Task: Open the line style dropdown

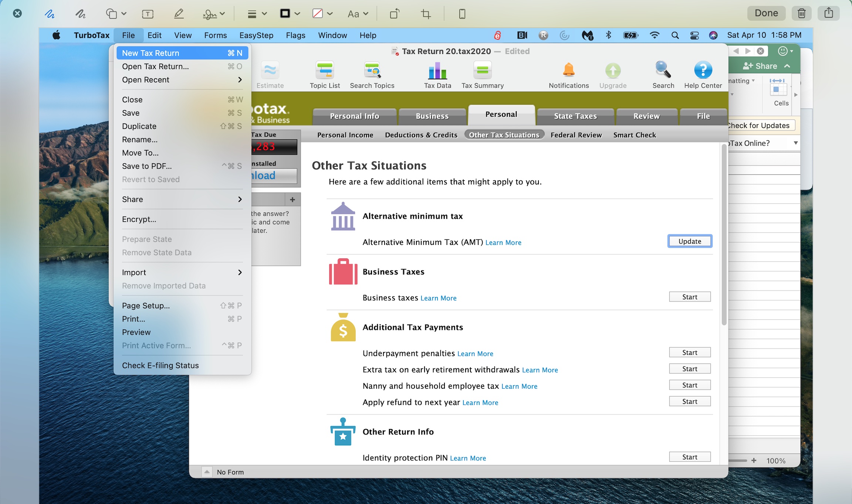Action: coord(257,14)
